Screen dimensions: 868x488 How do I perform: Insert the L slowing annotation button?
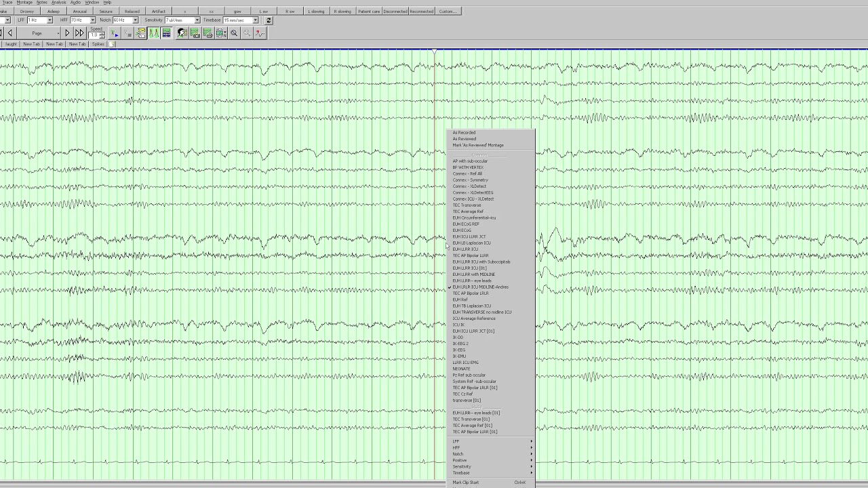click(316, 12)
